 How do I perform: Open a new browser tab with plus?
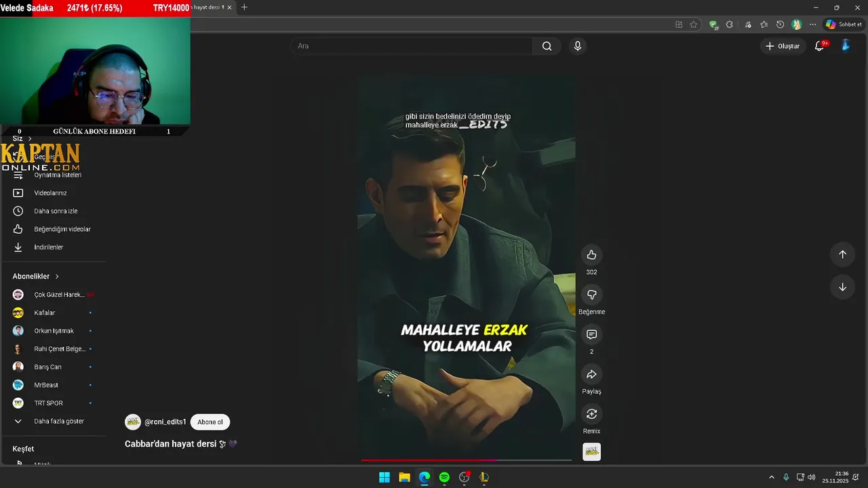244,7
